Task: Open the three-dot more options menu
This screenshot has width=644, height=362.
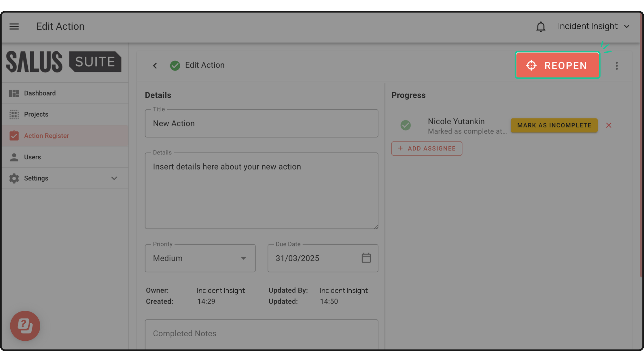Action: 617,66
